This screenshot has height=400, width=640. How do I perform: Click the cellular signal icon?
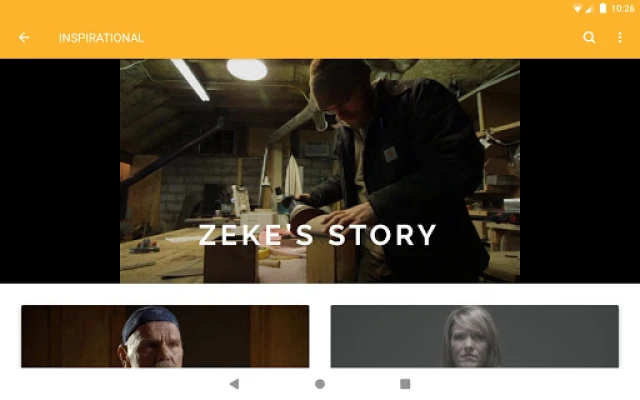[589, 9]
